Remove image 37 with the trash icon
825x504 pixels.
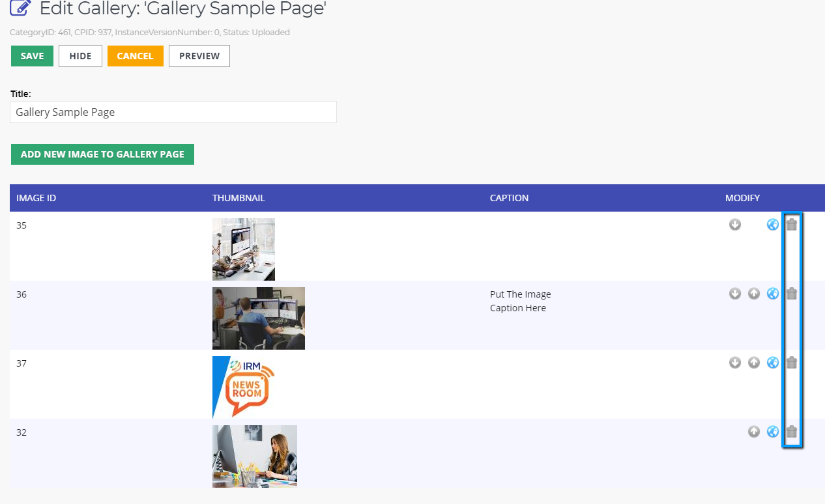(x=792, y=363)
